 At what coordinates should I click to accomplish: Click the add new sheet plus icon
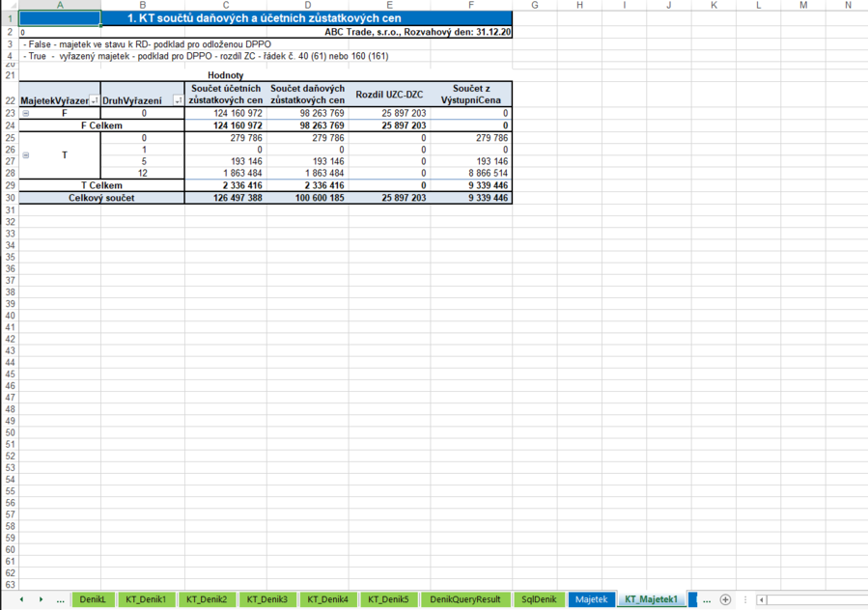pyautogui.click(x=725, y=599)
